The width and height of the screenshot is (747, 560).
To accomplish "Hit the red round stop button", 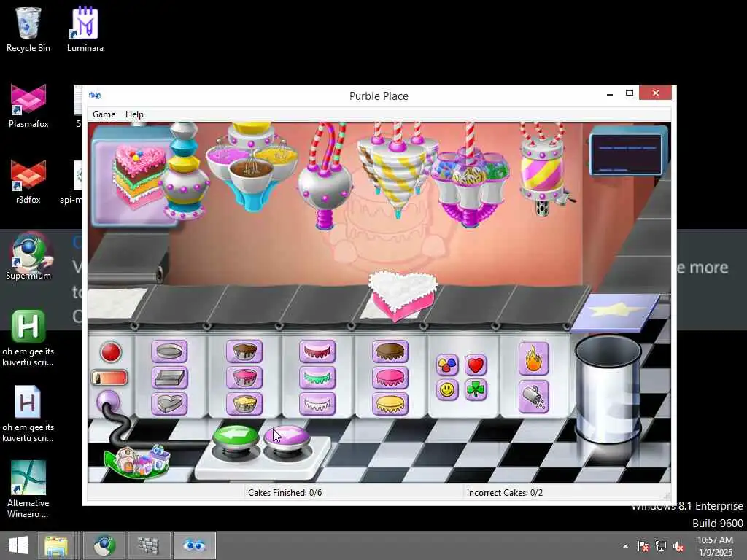I will pos(111,352).
